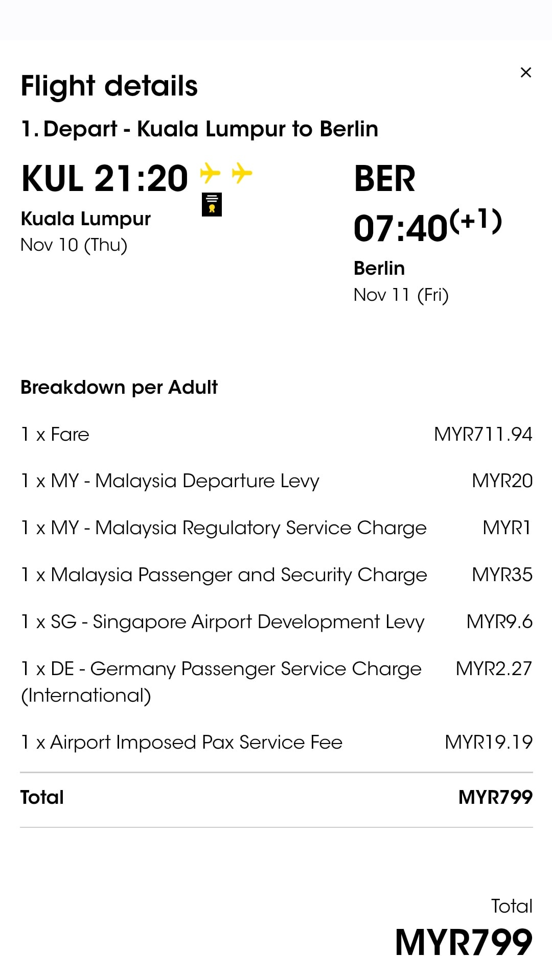Select the Flight details heading

point(109,86)
